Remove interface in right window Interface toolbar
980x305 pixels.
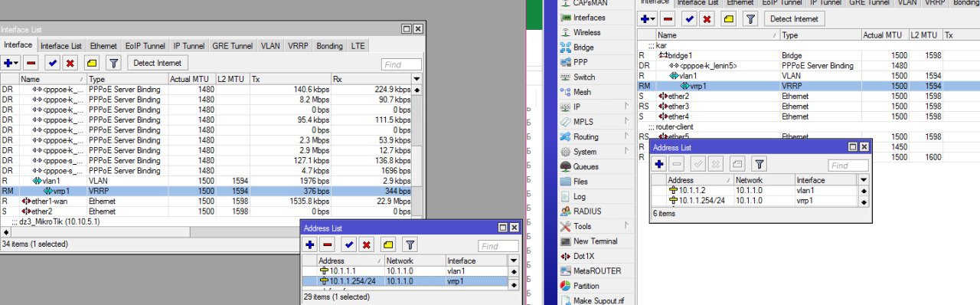point(668,18)
